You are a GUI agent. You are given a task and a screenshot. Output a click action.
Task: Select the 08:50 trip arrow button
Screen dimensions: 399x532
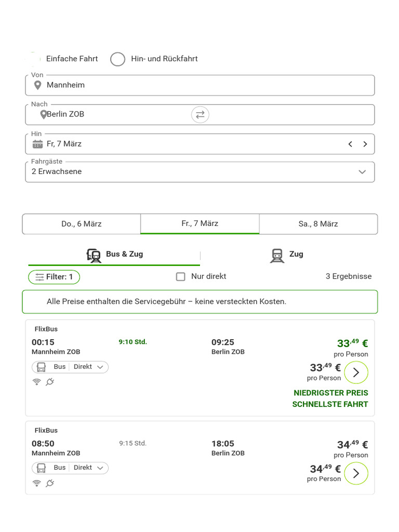tap(356, 473)
